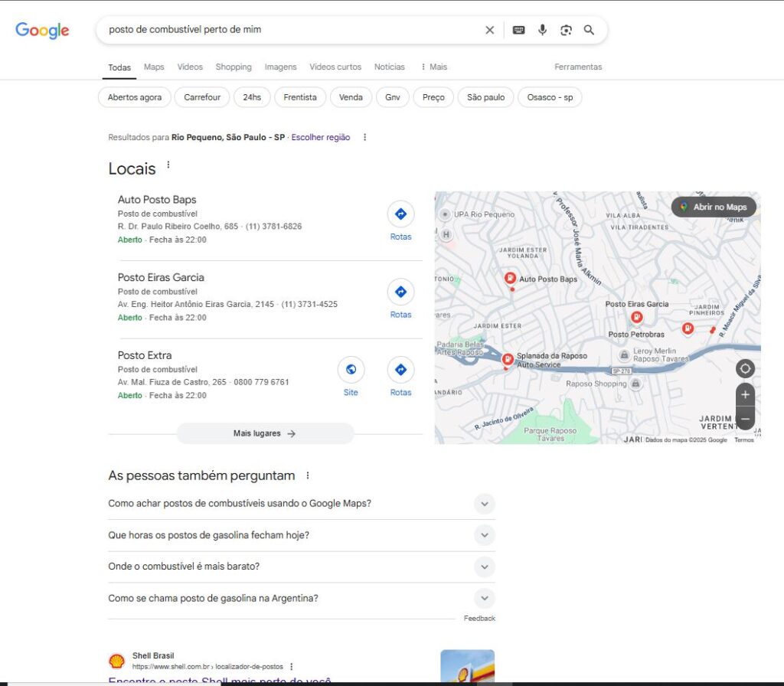Click the UPA Rio Pequeno map marker
784x686 pixels.
click(445, 214)
